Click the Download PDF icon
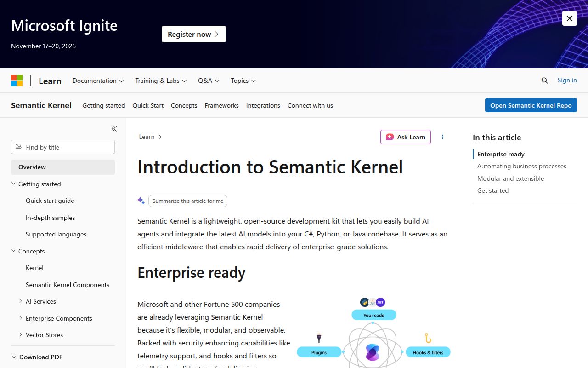The width and height of the screenshot is (588, 368). [x=14, y=356]
